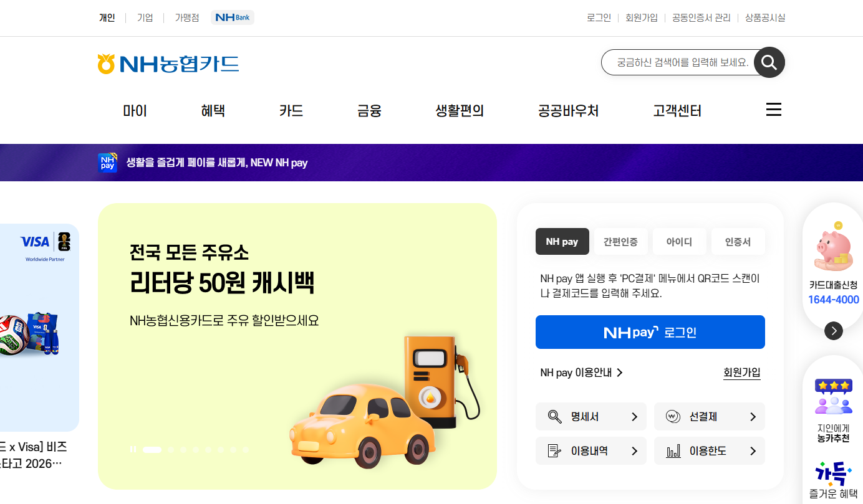
Task: Open the 공공바우처 menu
Action: (568, 111)
